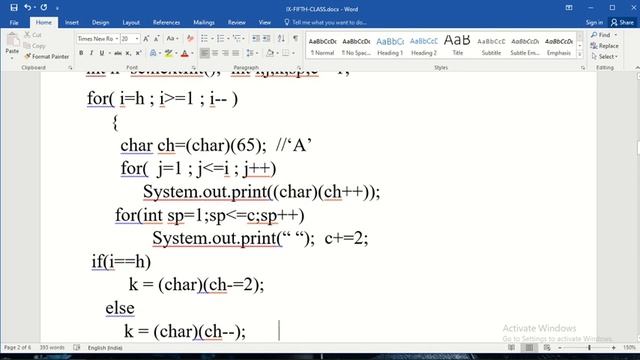Justify the paragraph text
640x360 pixels.
[236, 53]
